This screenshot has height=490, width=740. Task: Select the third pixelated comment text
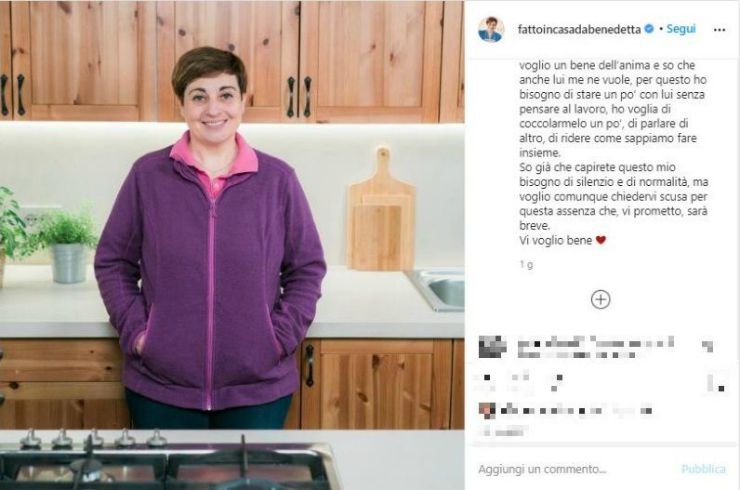tap(576, 411)
